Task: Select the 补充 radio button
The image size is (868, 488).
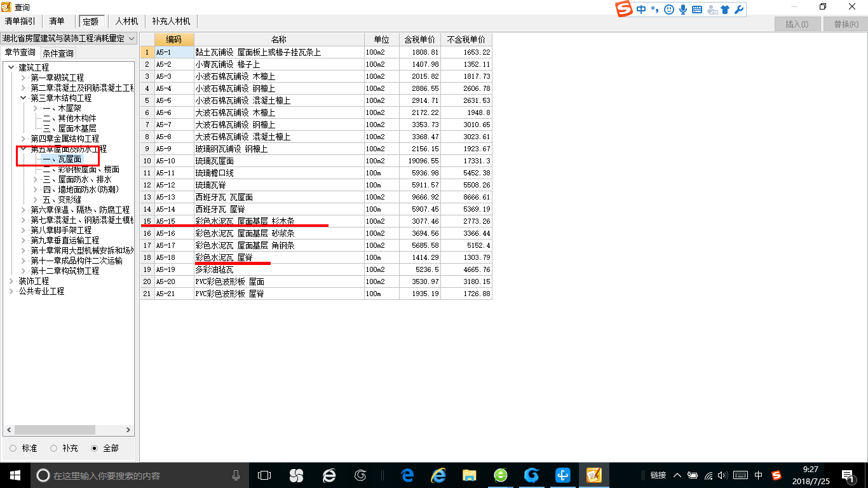Action: [53, 448]
